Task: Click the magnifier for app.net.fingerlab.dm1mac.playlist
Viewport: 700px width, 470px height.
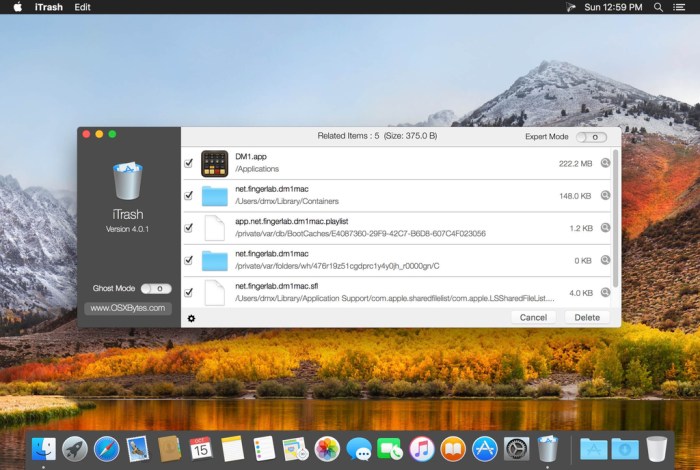Action: coord(605,228)
